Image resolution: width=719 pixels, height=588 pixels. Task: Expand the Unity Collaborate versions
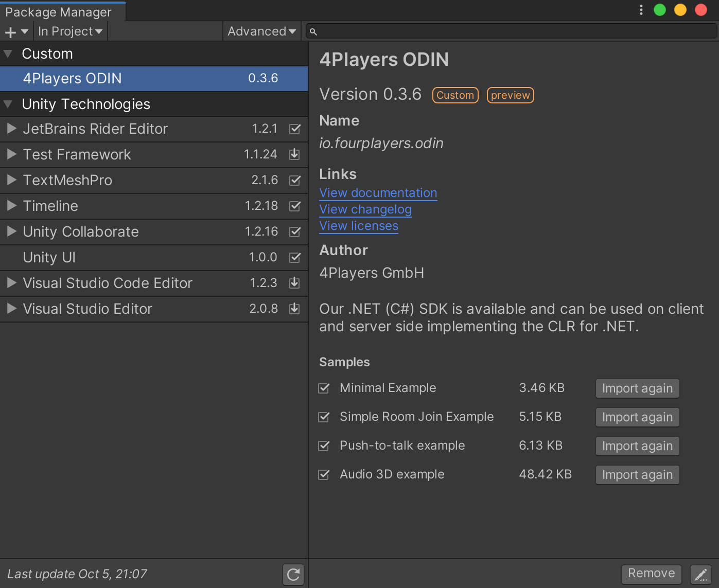pos(11,231)
